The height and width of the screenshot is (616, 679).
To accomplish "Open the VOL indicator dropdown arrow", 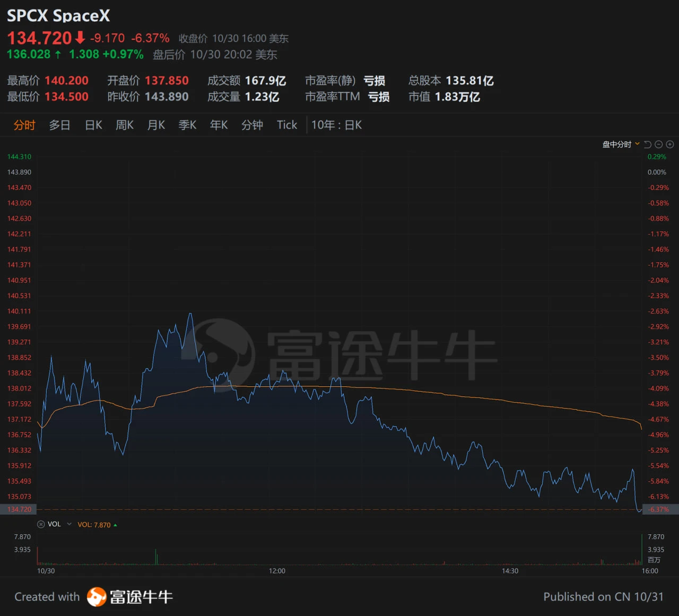I will [x=69, y=524].
